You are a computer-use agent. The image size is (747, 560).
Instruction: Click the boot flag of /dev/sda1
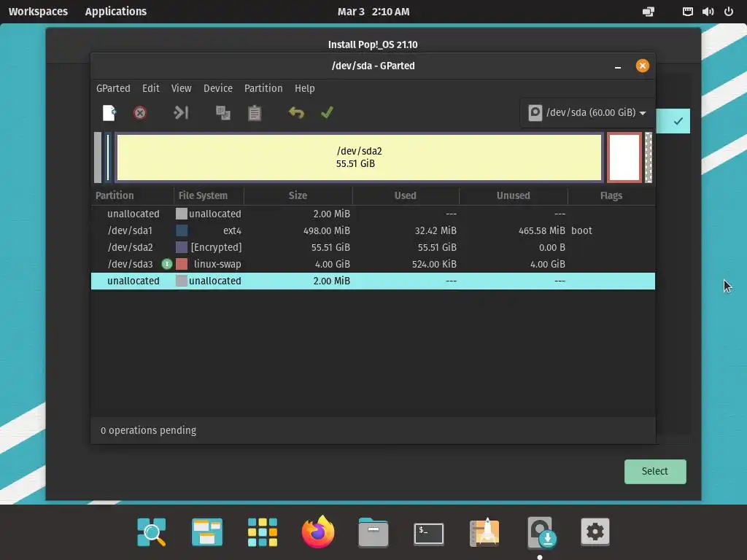(x=581, y=230)
